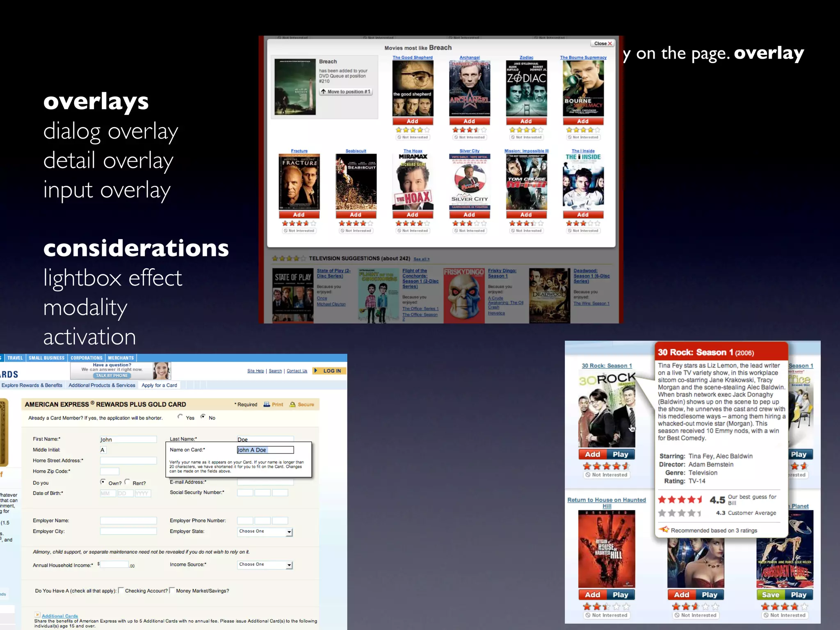Select the SMALL BUSINESS tab
The width and height of the screenshot is (840, 630).
[x=46, y=358]
